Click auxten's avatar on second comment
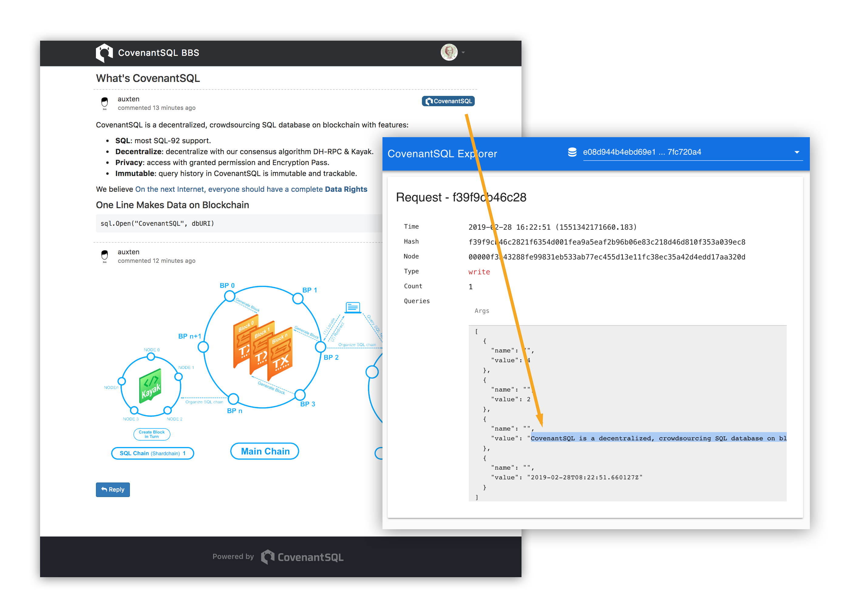 click(104, 256)
